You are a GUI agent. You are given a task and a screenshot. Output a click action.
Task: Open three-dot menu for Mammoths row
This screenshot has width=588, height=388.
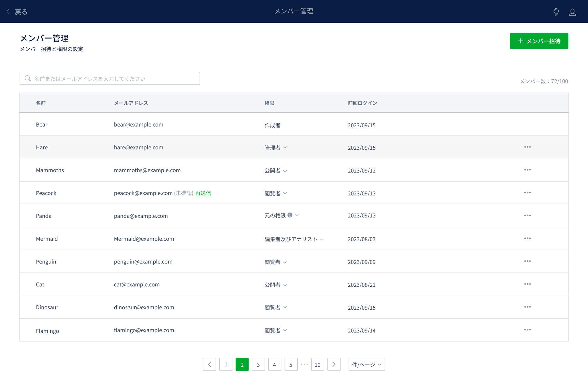tap(527, 170)
